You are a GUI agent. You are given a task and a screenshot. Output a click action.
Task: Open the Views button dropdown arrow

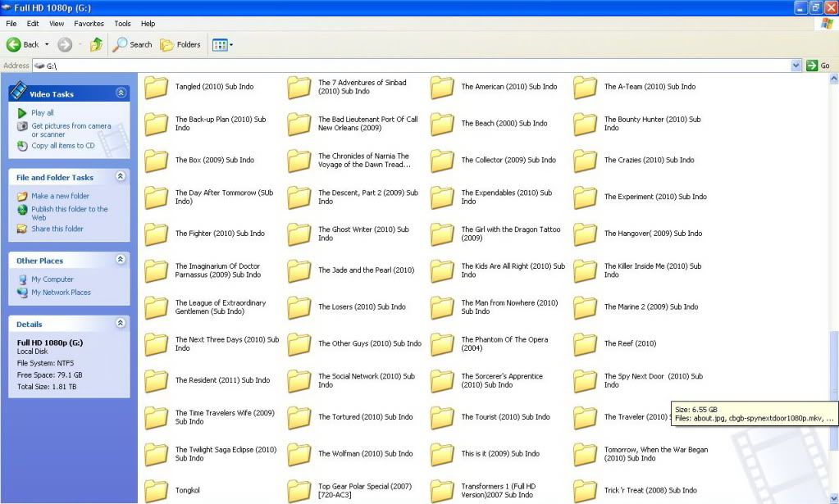pyautogui.click(x=231, y=45)
